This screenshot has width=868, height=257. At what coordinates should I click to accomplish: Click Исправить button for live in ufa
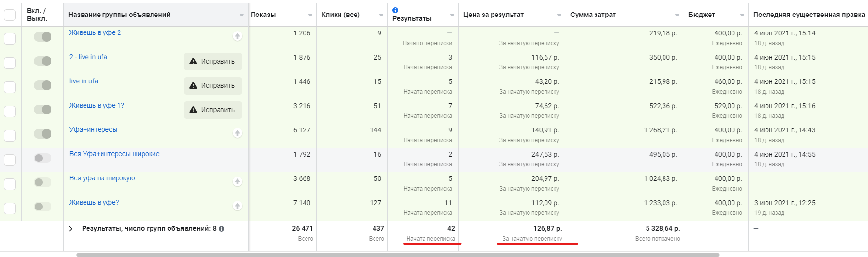click(x=213, y=86)
